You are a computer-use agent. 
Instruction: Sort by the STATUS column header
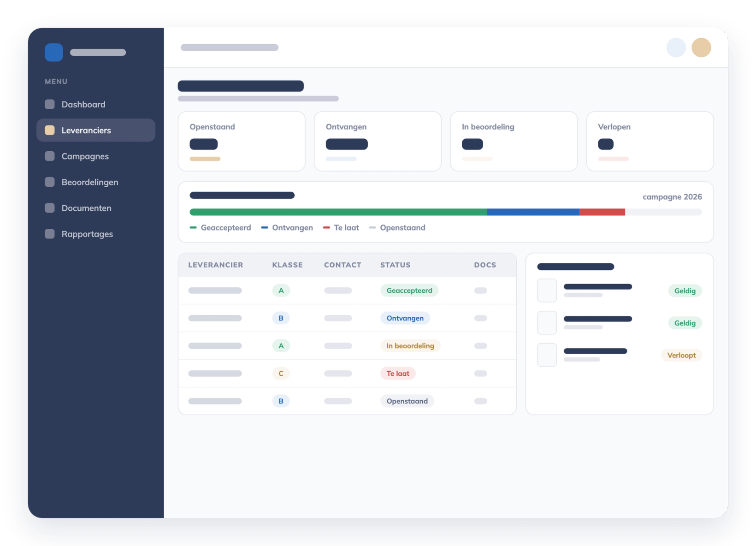[395, 265]
